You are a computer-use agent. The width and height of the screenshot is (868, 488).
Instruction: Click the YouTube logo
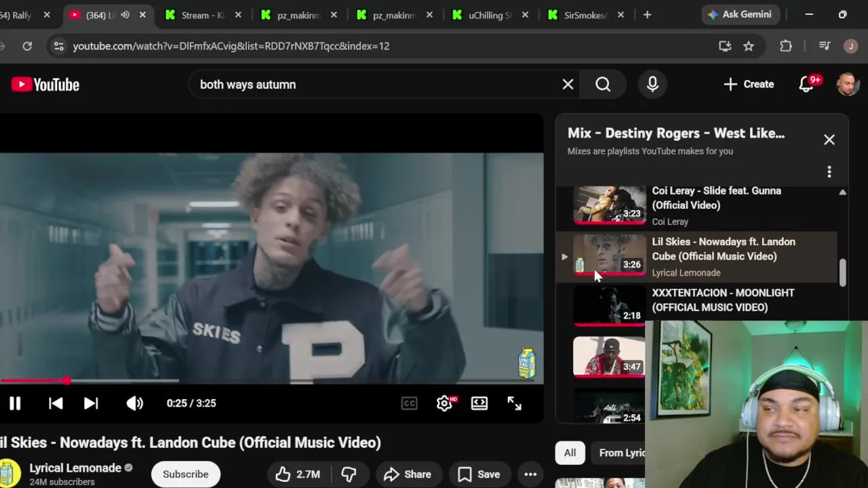point(45,85)
